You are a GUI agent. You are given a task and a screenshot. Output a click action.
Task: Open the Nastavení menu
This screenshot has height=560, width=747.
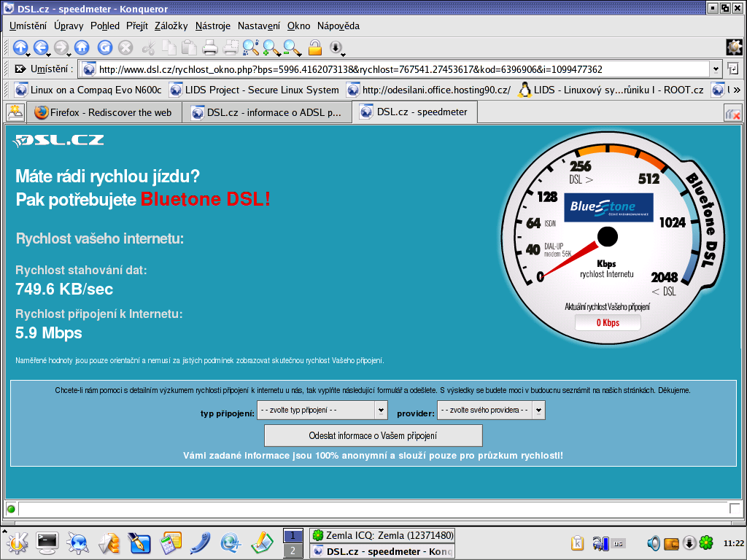(259, 26)
